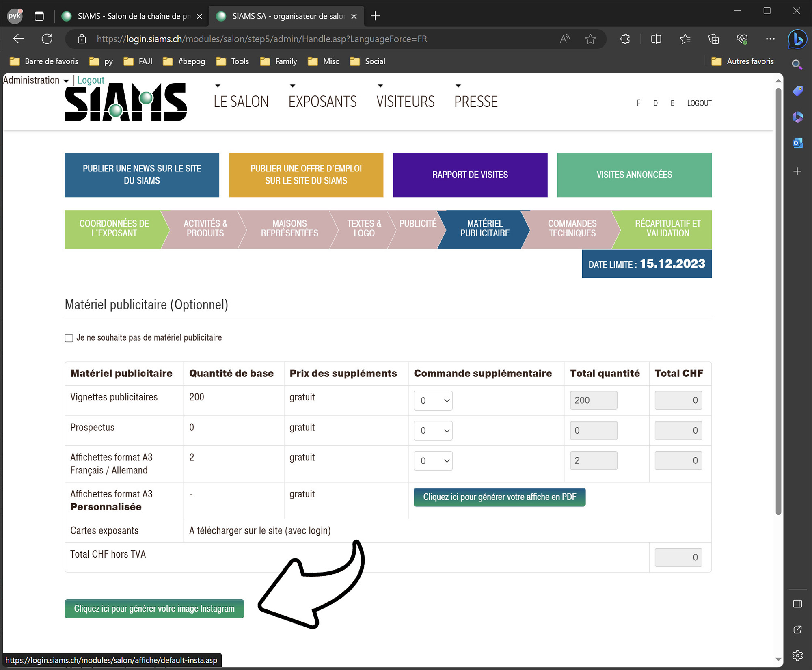Open the Favorites list icon
This screenshot has height=670, width=812.
(685, 39)
